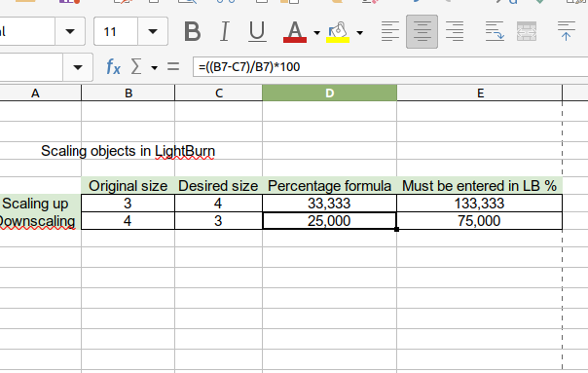Image resolution: width=588 pixels, height=373 pixels.
Task: Select the cell containing 75,000
Action: click(x=480, y=221)
